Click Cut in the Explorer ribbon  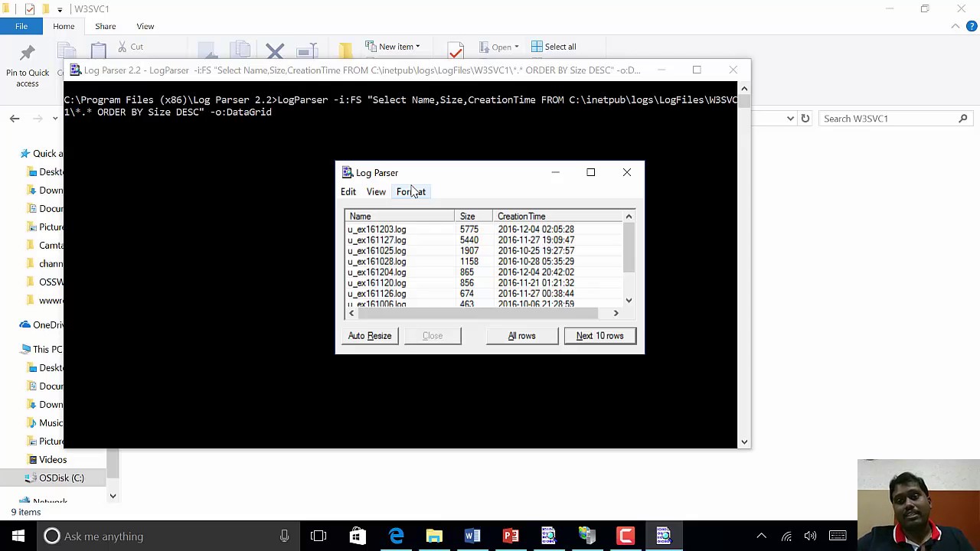(x=131, y=47)
